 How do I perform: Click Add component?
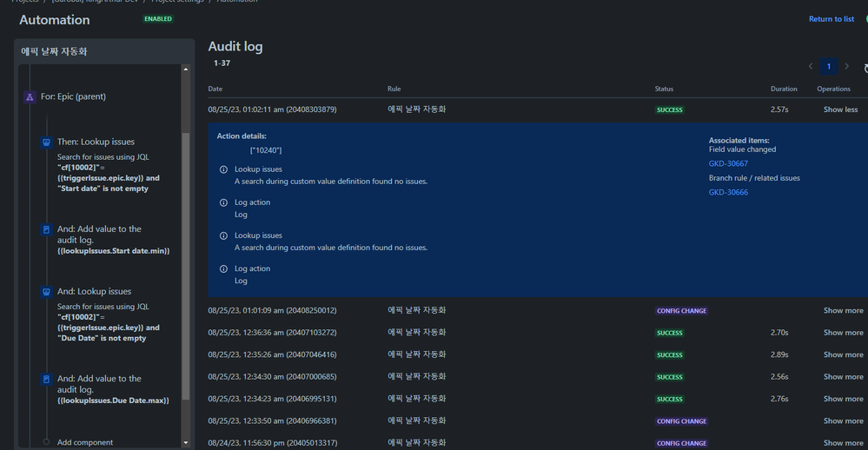(x=84, y=442)
